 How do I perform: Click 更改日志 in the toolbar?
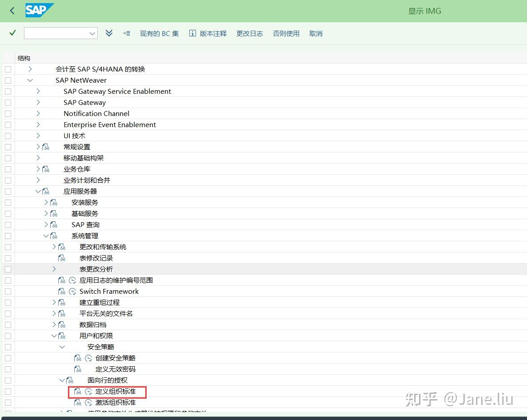249,33
